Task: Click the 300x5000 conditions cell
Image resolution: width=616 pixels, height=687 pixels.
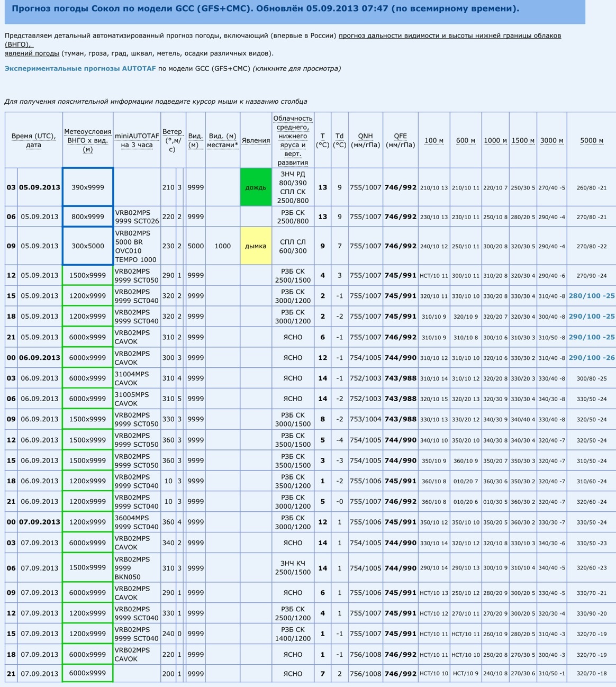Action: click(x=88, y=246)
